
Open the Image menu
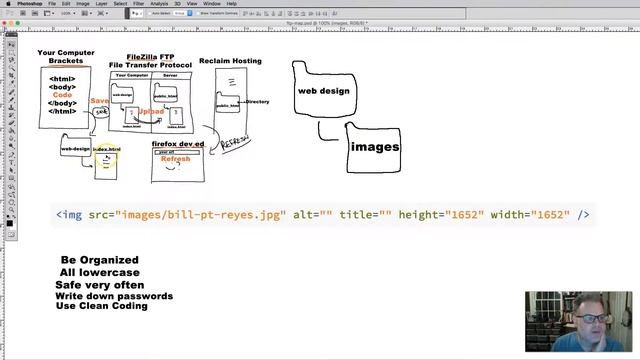[83, 3]
